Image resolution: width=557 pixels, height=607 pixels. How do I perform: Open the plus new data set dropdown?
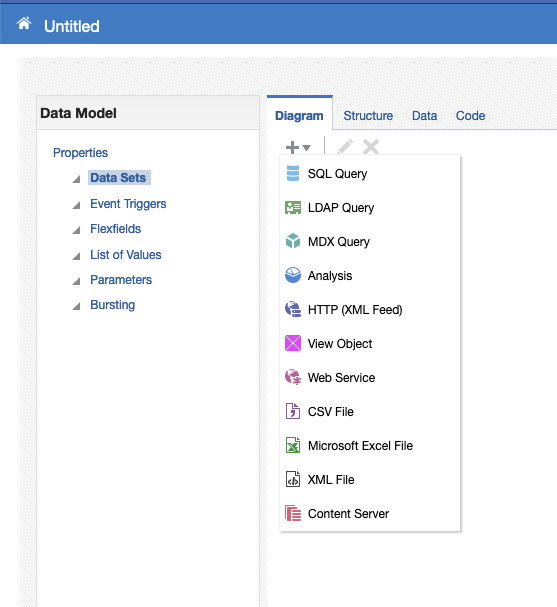298,147
